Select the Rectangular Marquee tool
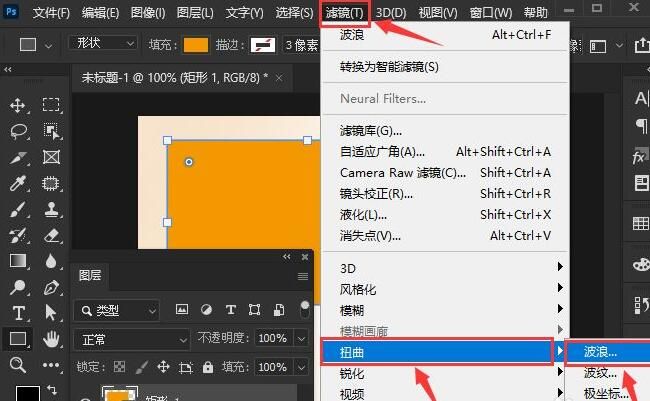The width and height of the screenshot is (650, 401). pyautogui.click(x=51, y=105)
